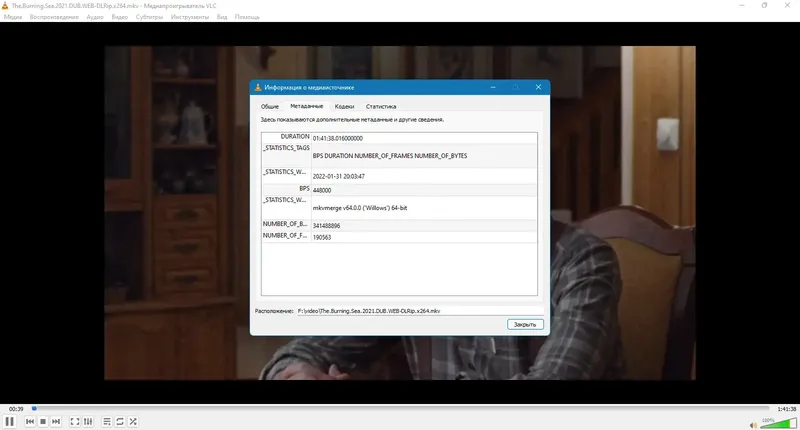Minimize the media information dialog
Viewport: 800px width, 430px height.
493,87
